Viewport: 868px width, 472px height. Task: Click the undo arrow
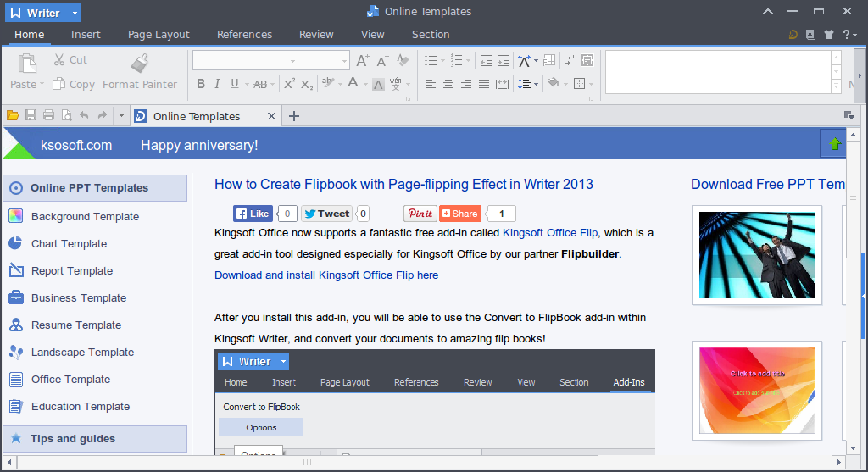[84, 115]
